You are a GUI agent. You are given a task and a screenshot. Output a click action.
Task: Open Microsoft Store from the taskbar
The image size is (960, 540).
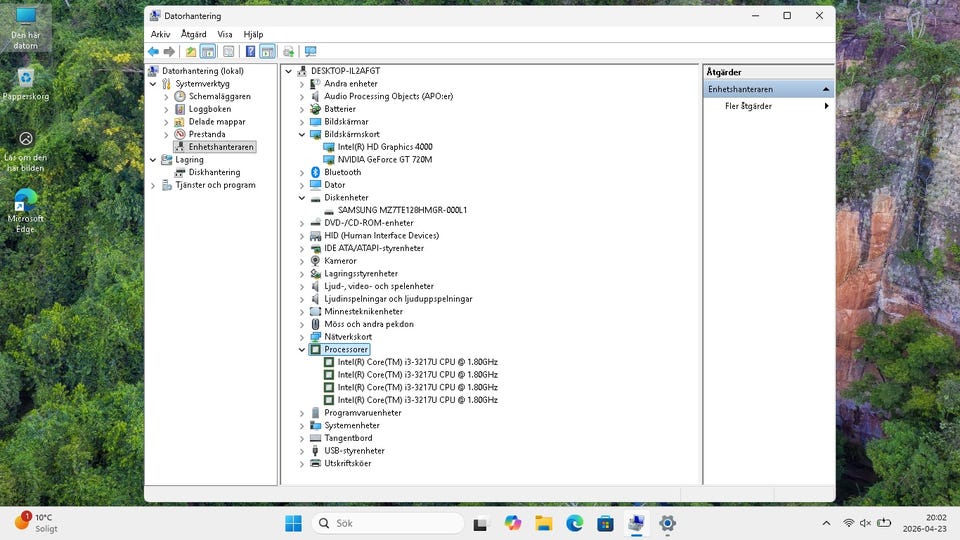(605, 523)
